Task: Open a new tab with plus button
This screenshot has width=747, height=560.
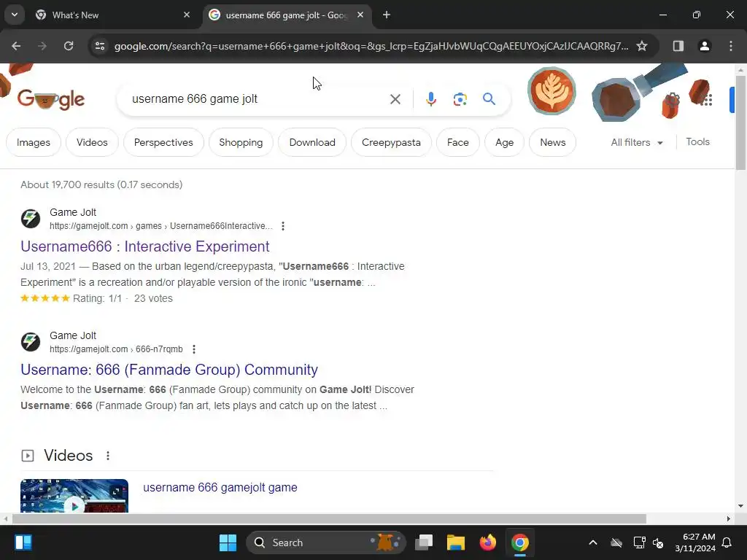Action: point(387,15)
